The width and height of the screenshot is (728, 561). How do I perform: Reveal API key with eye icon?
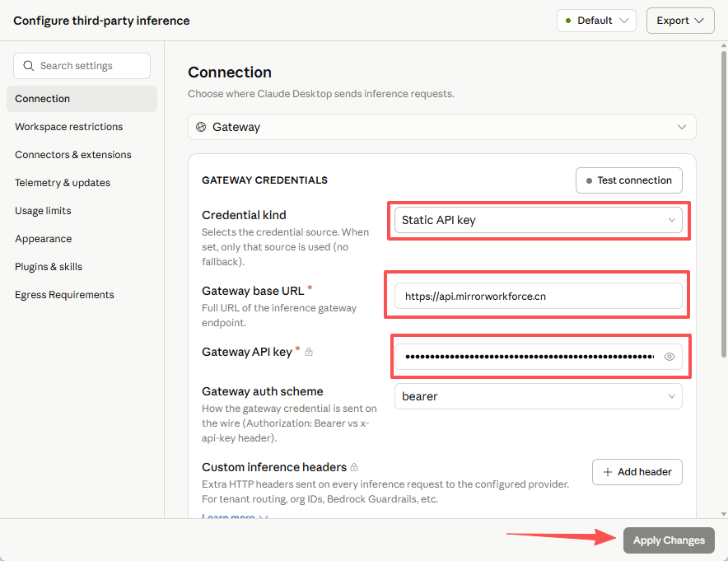669,357
